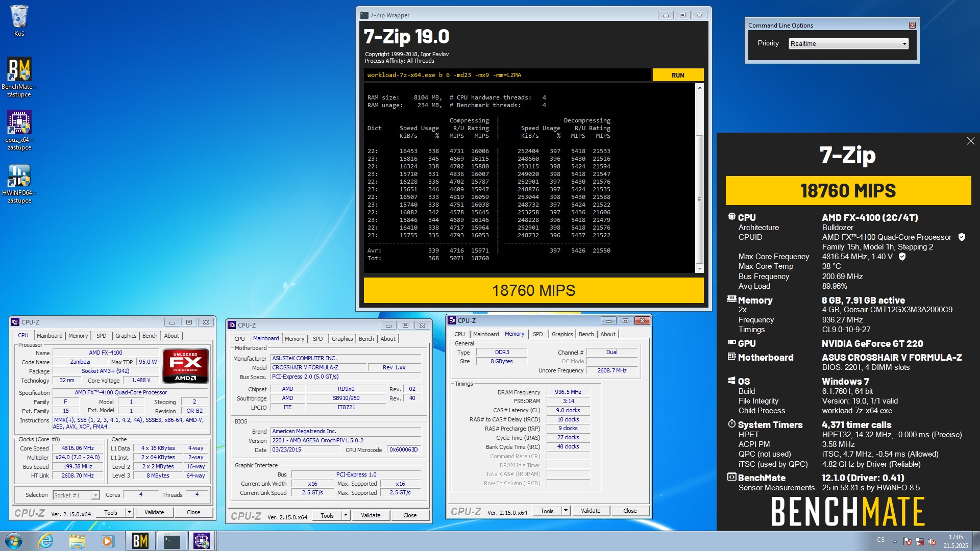
Task: Click the shield verification icon next to CPUID
Action: pyautogui.click(x=962, y=237)
